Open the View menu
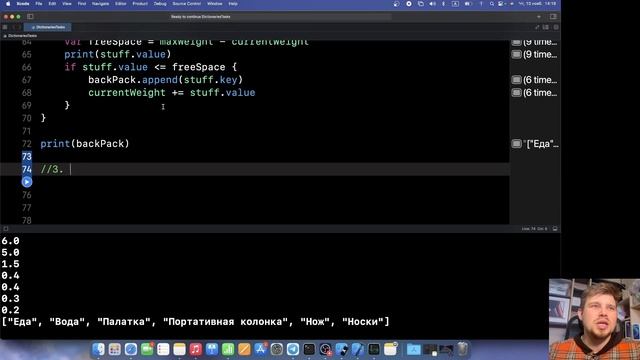640x360 pixels. pyautogui.click(x=67, y=4)
